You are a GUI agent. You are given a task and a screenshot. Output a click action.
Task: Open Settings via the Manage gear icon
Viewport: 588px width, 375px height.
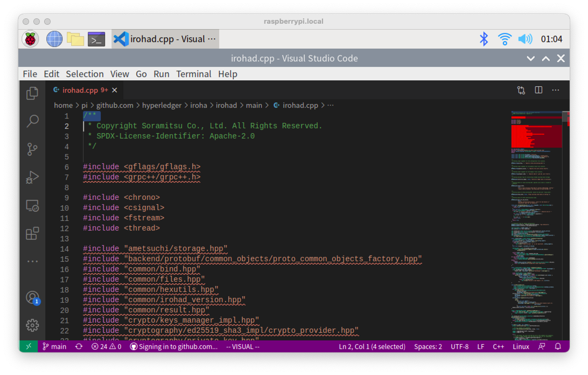click(x=32, y=325)
